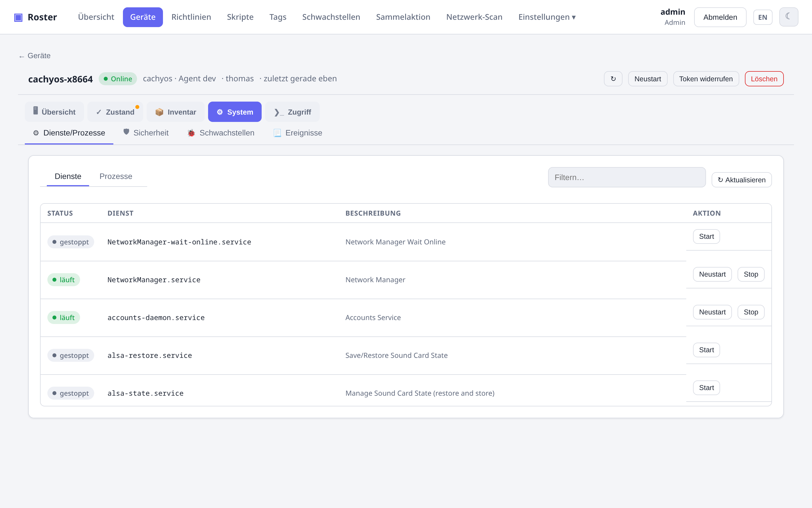Start NetworkManager-wait-online.service
Image resolution: width=812 pixels, height=508 pixels.
[x=706, y=237]
